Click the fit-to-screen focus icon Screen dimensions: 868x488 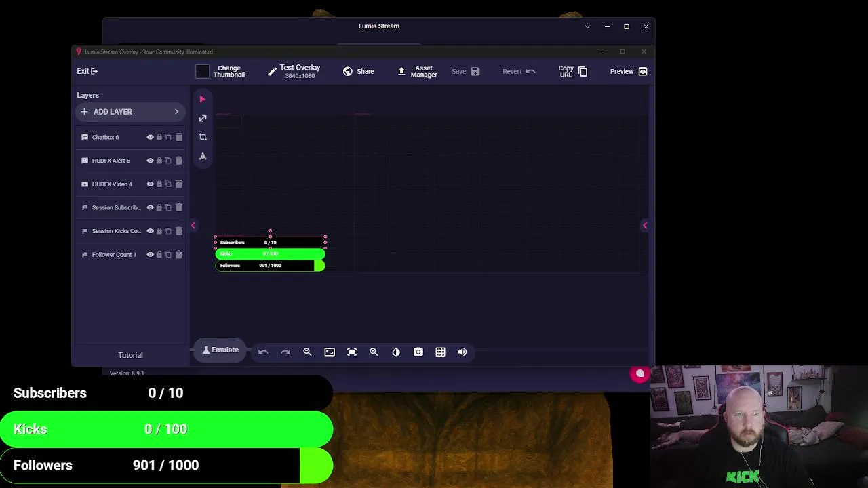click(352, 352)
